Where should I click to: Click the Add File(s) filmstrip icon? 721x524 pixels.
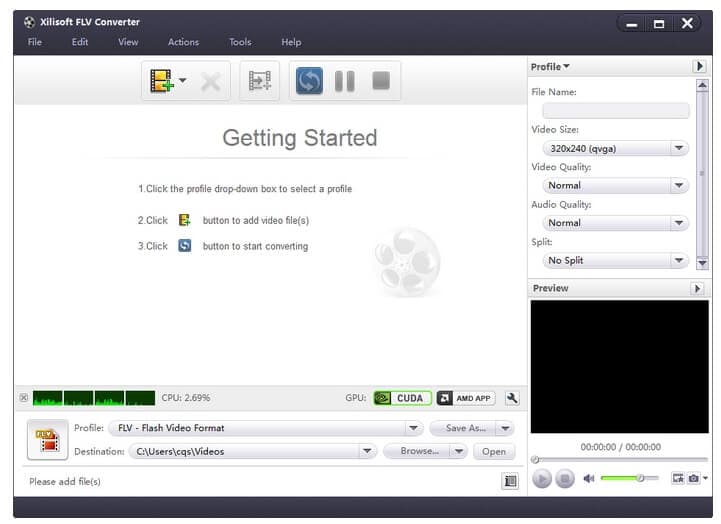coord(161,81)
